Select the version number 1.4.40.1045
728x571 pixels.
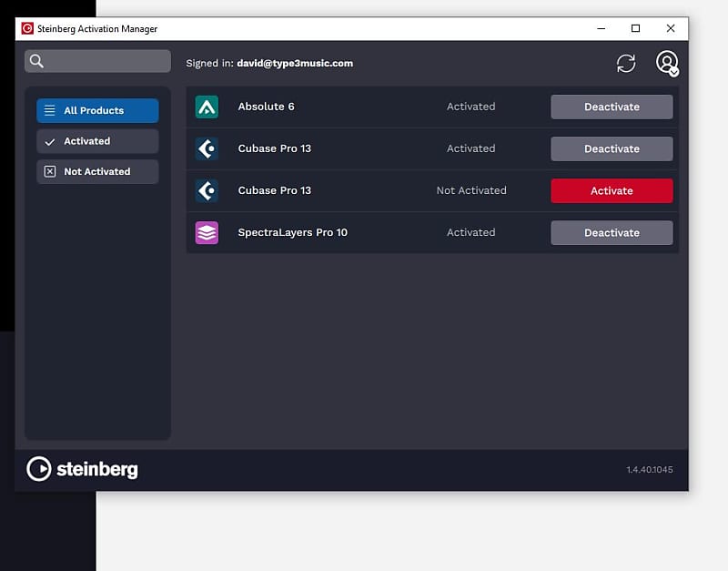click(x=648, y=469)
